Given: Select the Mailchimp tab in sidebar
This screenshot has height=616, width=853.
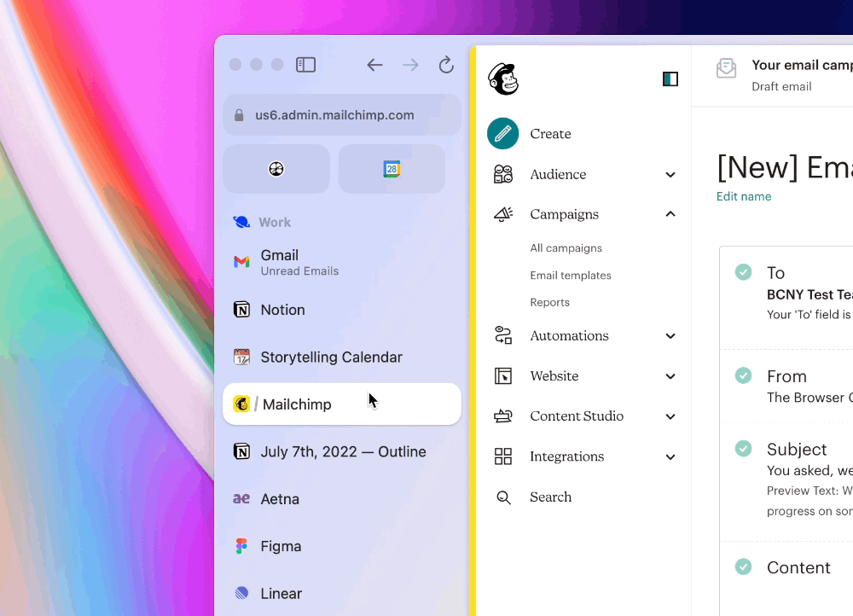Looking at the screenshot, I should click(x=342, y=404).
